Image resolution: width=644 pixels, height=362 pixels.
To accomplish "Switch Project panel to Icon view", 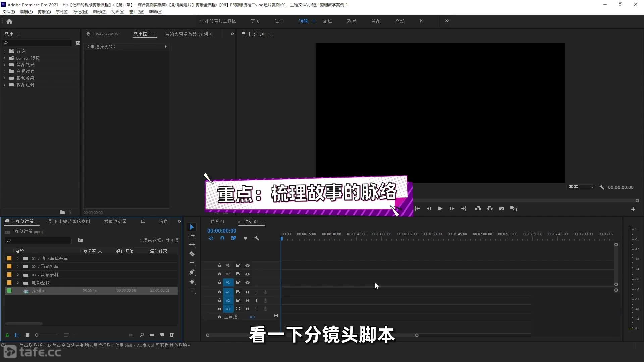I will pos(28,335).
